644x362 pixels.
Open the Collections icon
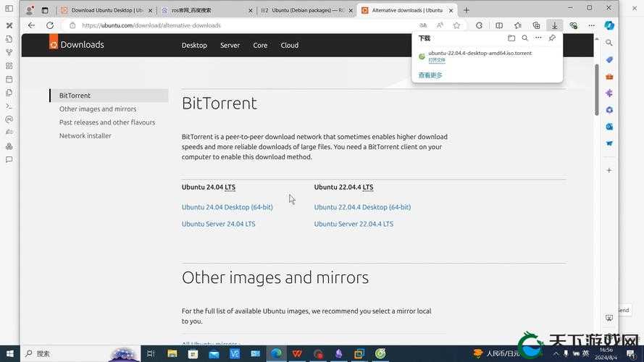536,25
